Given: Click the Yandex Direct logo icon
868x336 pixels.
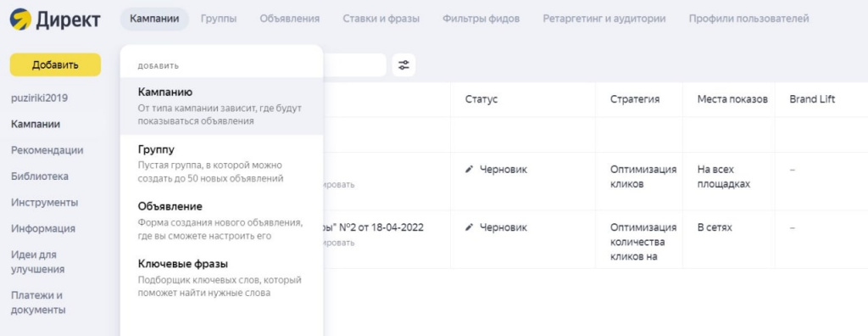Looking at the screenshot, I should click(x=20, y=19).
